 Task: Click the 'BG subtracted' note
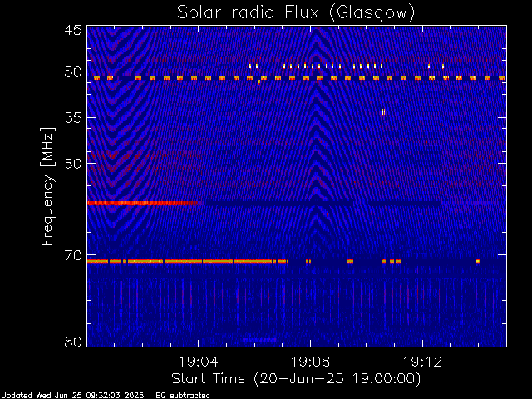click(x=183, y=396)
